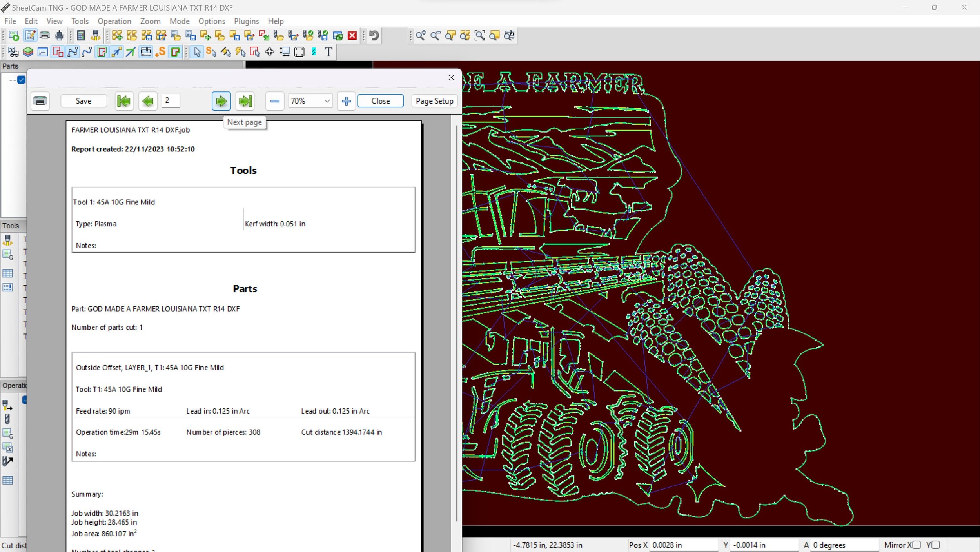This screenshot has height=552, width=980.
Task: Click the Next page green arrow
Action: (x=221, y=101)
